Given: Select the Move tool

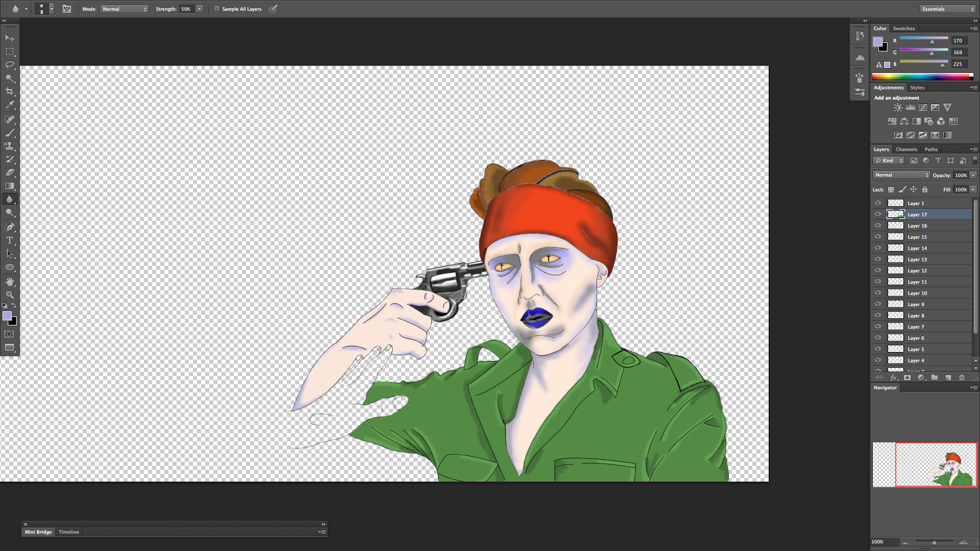Looking at the screenshot, I should (10, 38).
